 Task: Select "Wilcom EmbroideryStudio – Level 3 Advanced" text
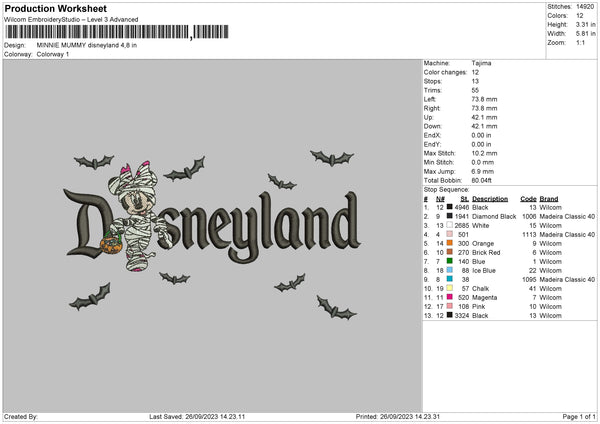click(x=71, y=20)
